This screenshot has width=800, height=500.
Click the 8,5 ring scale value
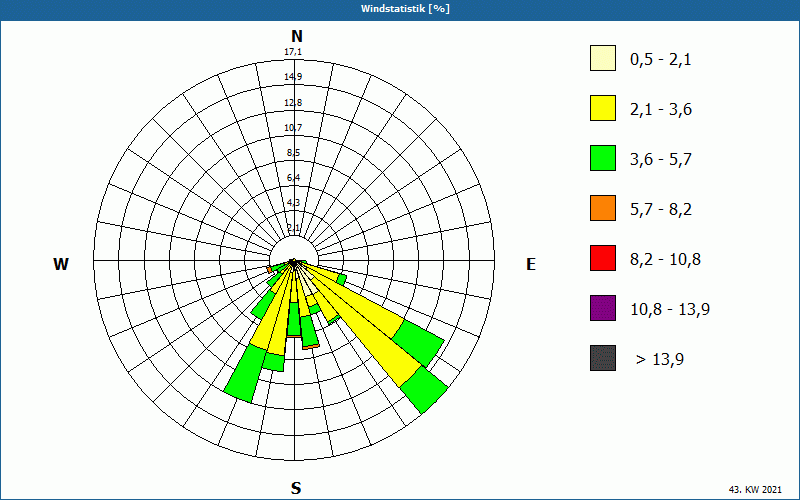[293, 153]
